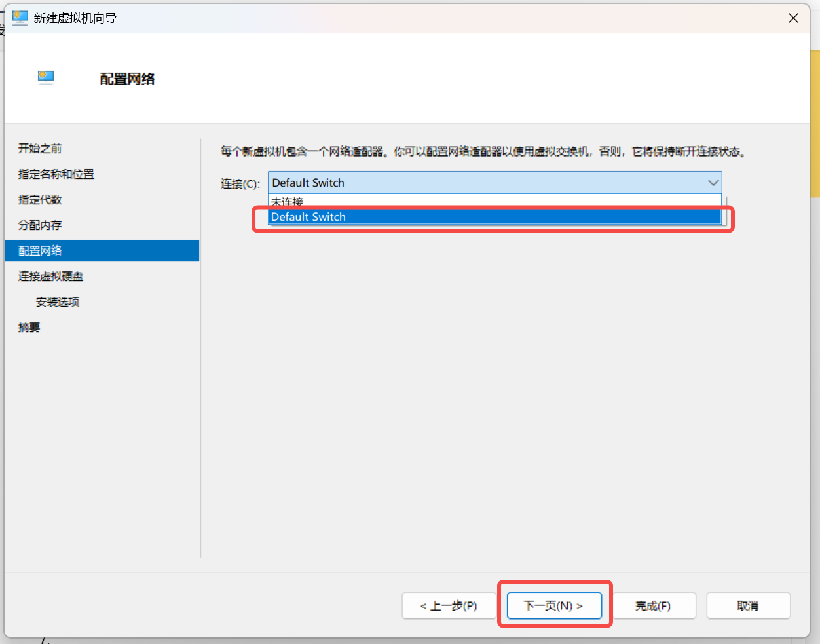Click the 连接 combo box showing Default Switch

coord(485,183)
